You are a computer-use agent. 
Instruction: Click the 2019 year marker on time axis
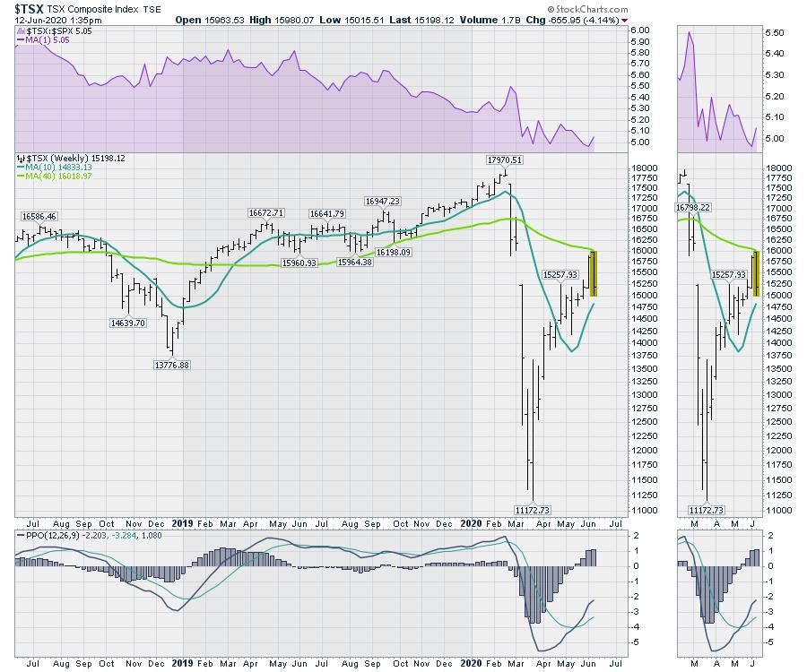[183, 522]
